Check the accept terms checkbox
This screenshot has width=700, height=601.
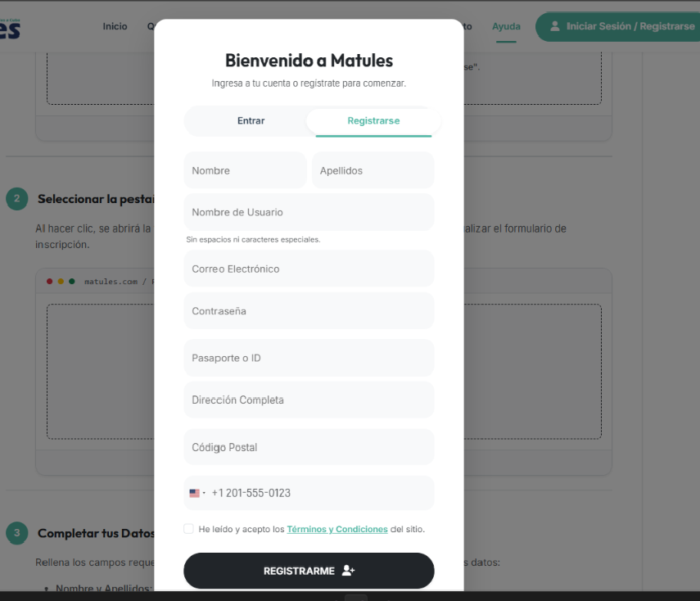point(188,529)
